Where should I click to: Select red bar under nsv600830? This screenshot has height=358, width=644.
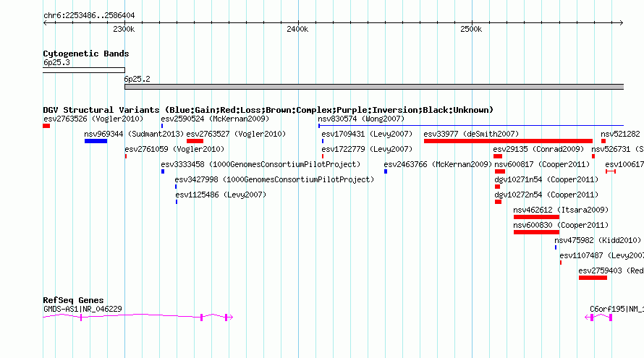click(x=536, y=232)
